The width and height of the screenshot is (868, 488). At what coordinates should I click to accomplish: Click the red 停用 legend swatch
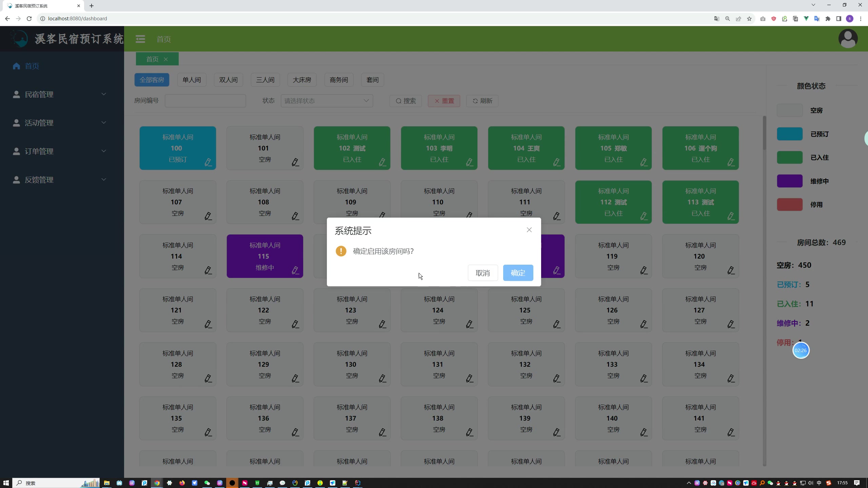(790, 205)
